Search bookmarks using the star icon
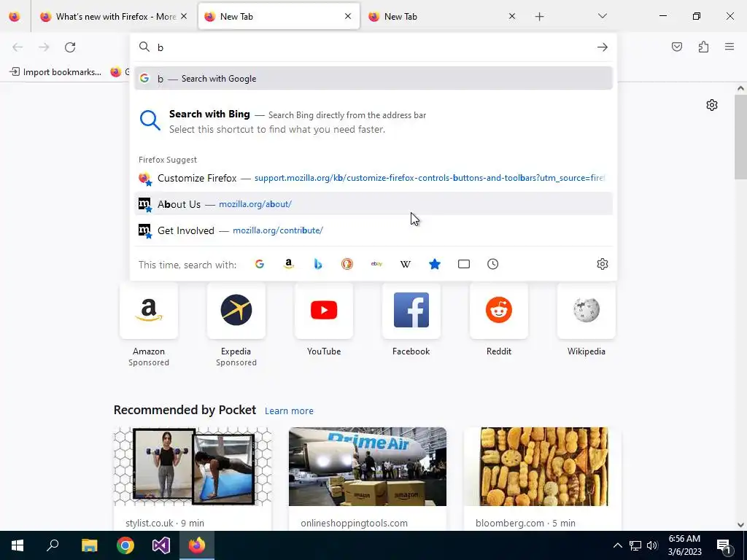747x560 pixels. (435, 264)
